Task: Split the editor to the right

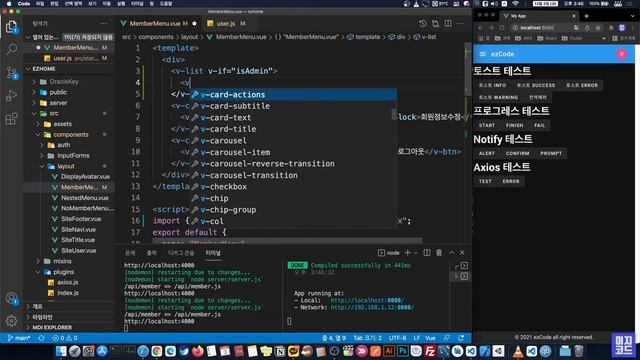Action: pos(448,24)
